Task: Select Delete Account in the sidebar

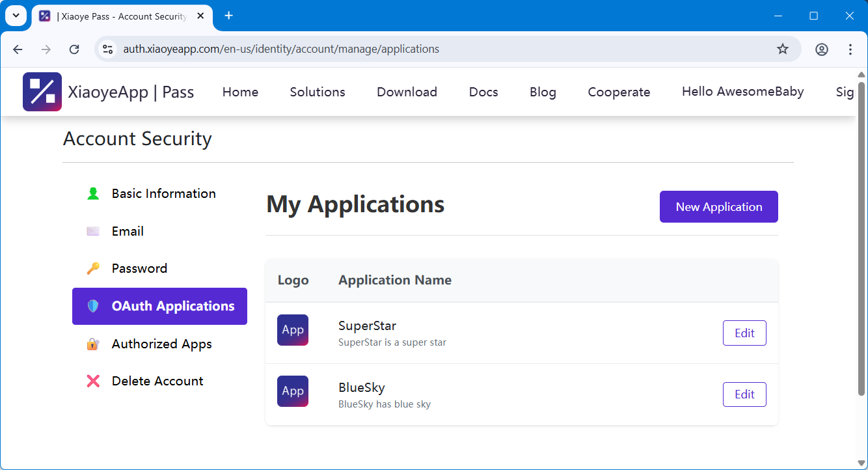Action: pyautogui.click(x=157, y=381)
